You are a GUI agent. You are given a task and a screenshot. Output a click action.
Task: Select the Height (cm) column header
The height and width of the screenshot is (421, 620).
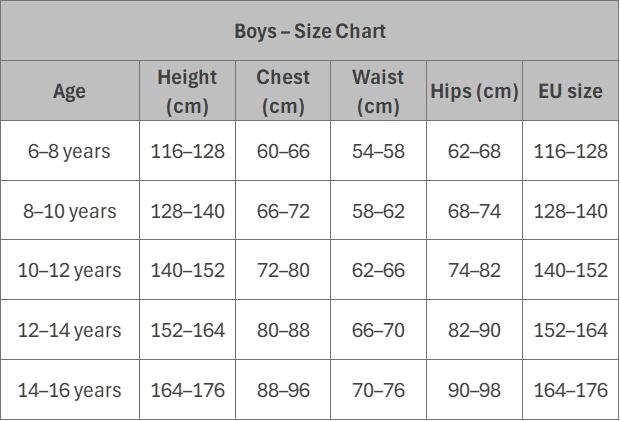pyautogui.click(x=187, y=91)
